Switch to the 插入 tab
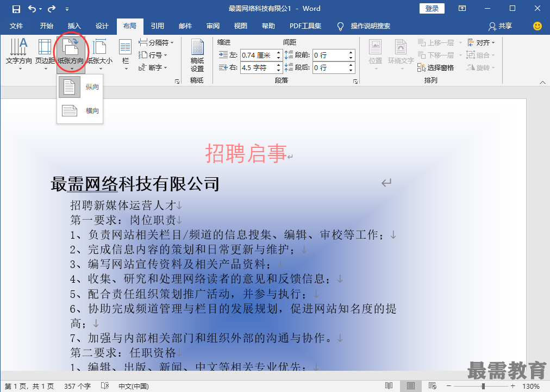 pos(74,26)
